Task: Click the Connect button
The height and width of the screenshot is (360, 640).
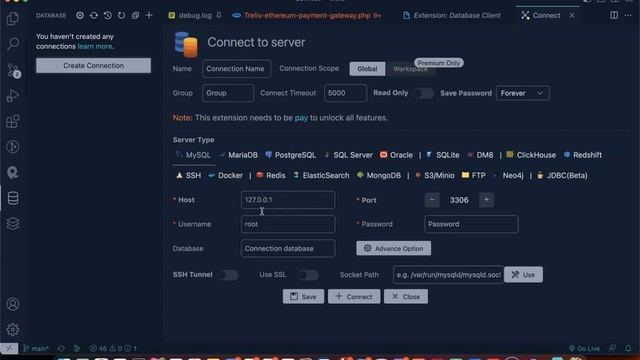Action: 354,297
